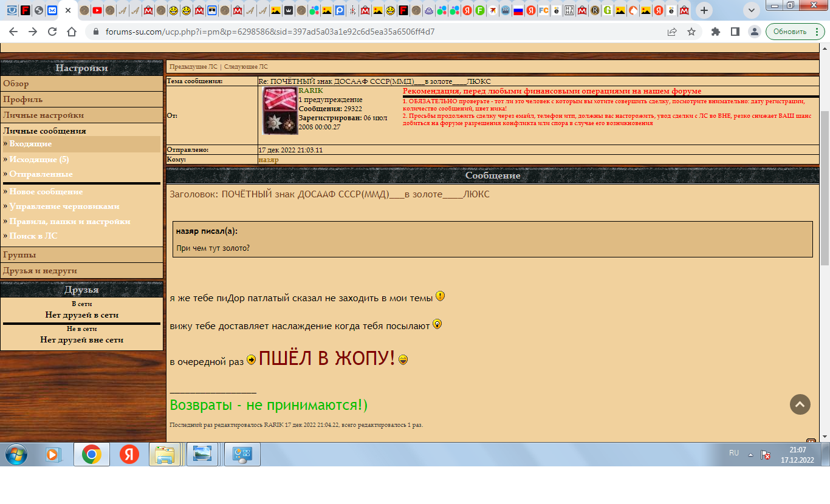The height and width of the screenshot is (504, 830).
Task: Open the browser side panel
Action: click(735, 32)
